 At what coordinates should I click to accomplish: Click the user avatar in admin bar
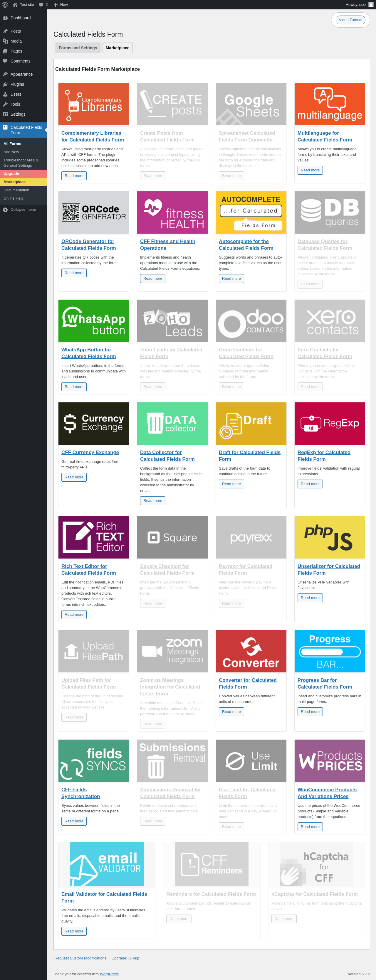coord(371,5)
